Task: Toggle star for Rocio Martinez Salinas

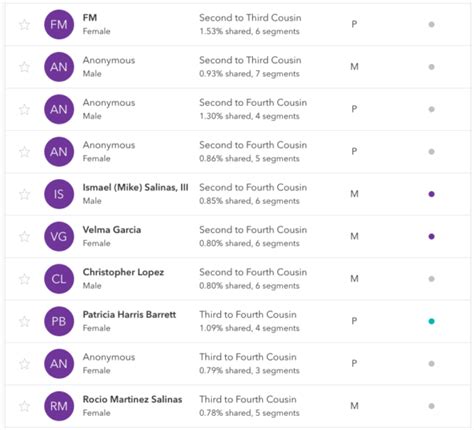Action: click(x=24, y=406)
